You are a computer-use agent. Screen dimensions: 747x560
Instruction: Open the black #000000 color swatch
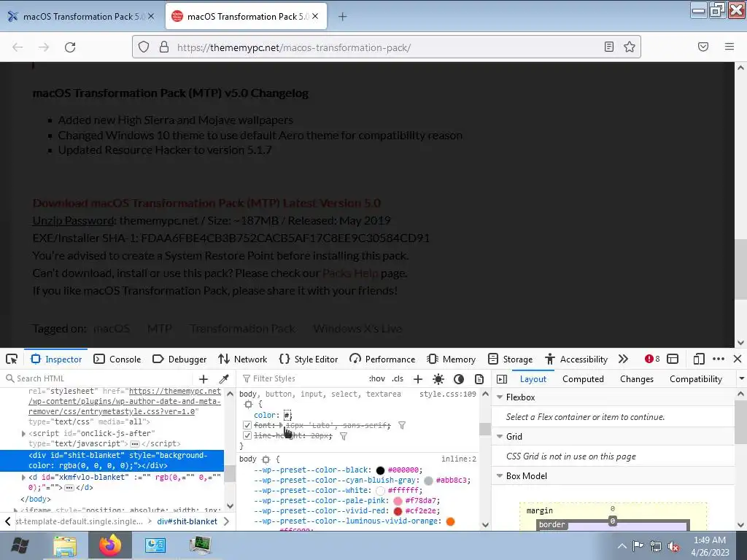click(380, 470)
